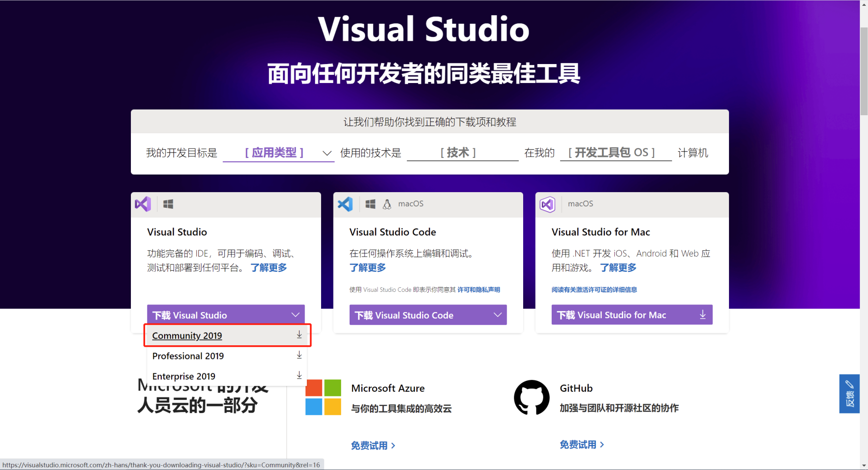Open the 开发工具包 OS selector
This screenshot has height=470, width=868.
tap(616, 153)
